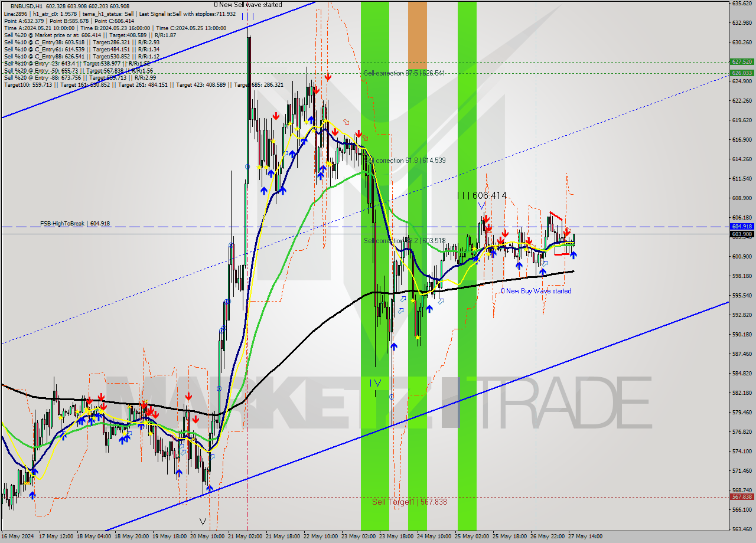The width and height of the screenshot is (756, 543).
Task: Click the green 627.520 price tag on axis
Action: pos(742,61)
